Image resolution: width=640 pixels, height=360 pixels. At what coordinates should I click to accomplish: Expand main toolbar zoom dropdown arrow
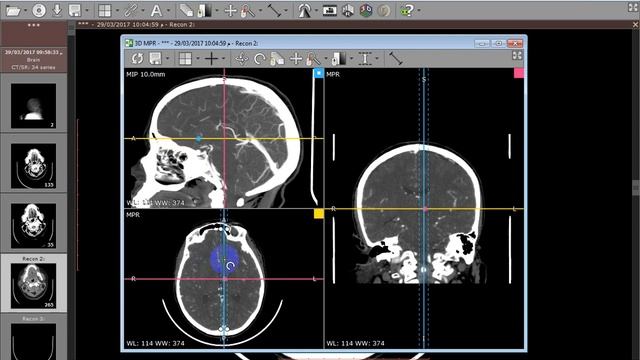click(x=260, y=11)
